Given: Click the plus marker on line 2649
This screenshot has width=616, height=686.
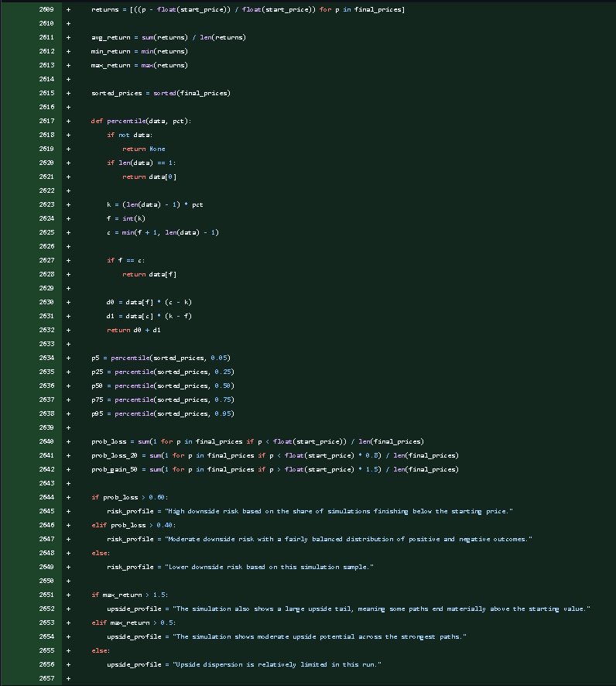Looking at the screenshot, I should coord(68,567).
